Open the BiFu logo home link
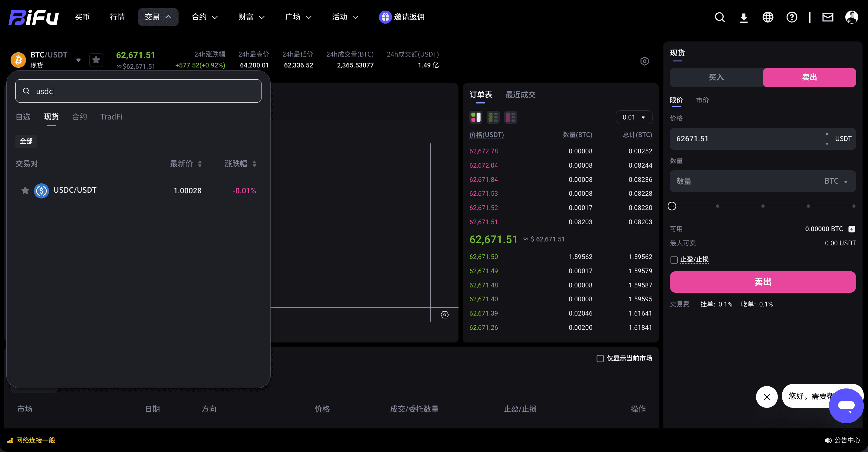This screenshot has height=452, width=868. point(33,17)
